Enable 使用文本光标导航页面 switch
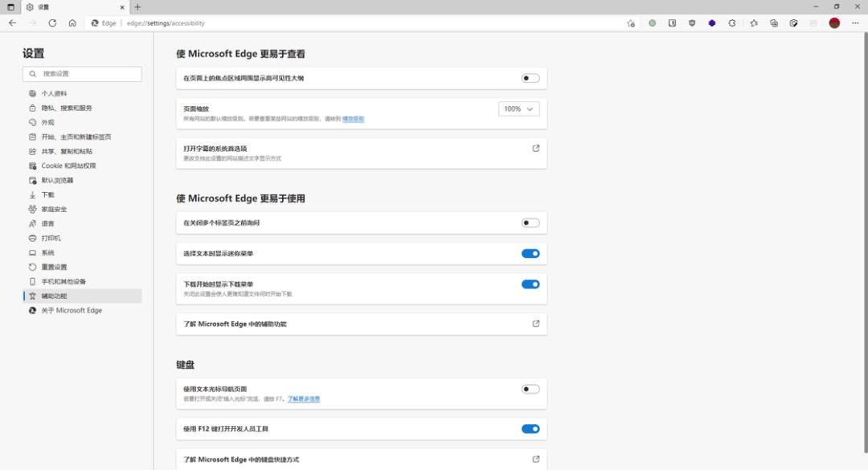The image size is (868, 470). click(x=530, y=389)
